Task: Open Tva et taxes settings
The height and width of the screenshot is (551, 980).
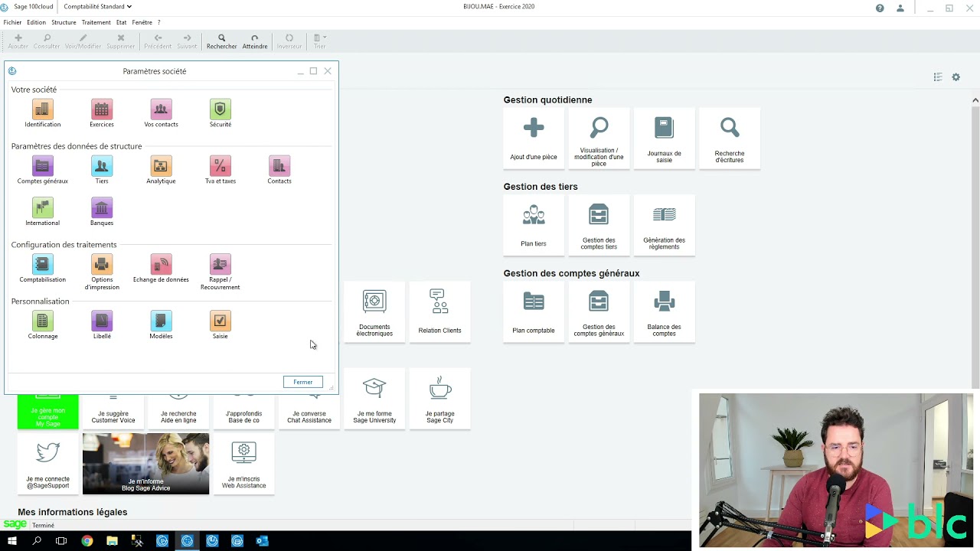Action: point(220,166)
